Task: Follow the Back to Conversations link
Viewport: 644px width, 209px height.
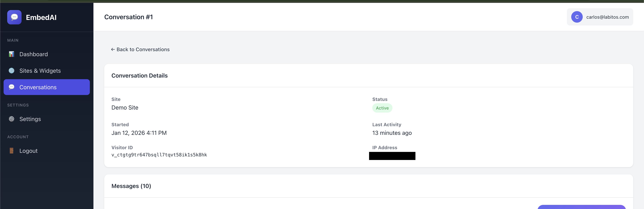Action: [x=143, y=49]
